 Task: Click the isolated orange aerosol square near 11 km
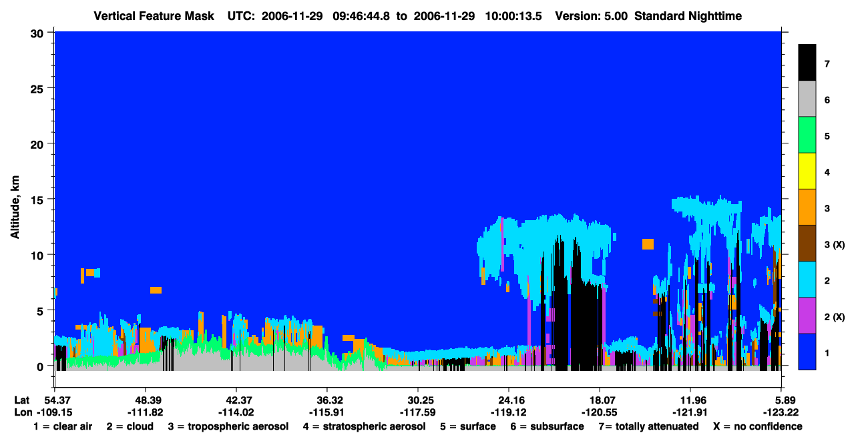[648, 244]
